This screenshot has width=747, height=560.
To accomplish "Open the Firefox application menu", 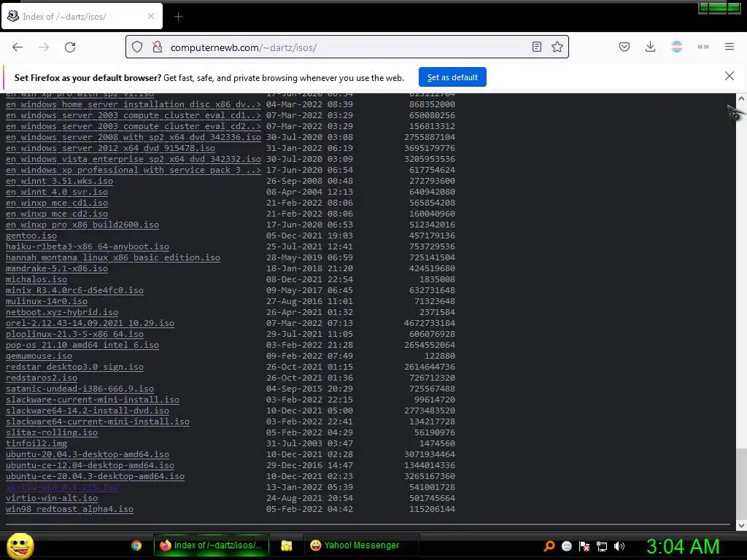I will (x=729, y=47).
